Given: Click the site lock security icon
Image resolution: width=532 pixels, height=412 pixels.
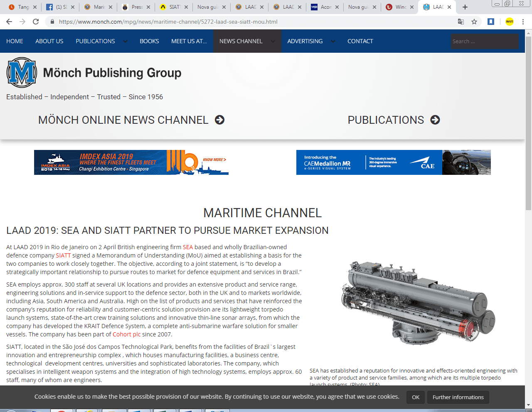Looking at the screenshot, I should [52, 22].
